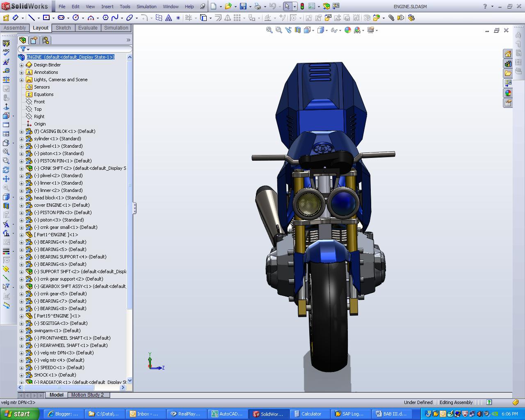
Task: Click Zoom to Fit in the view toolbar
Action: pos(269,30)
